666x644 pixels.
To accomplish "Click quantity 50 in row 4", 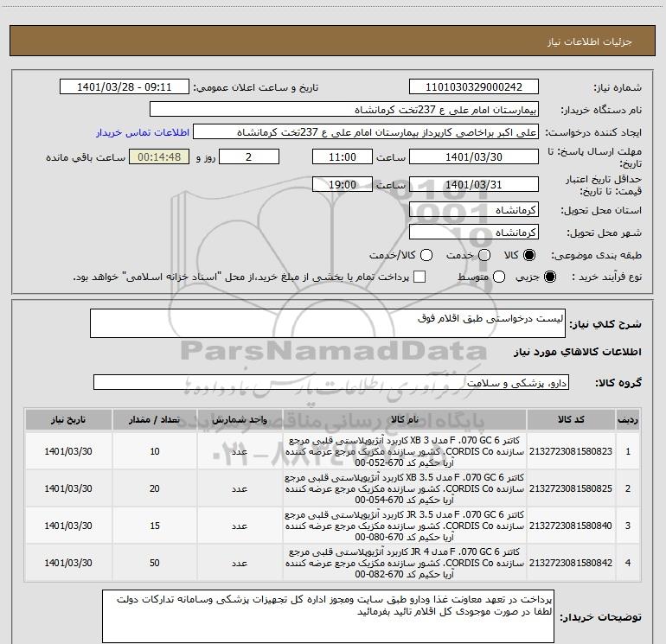I will pyautogui.click(x=155, y=563).
